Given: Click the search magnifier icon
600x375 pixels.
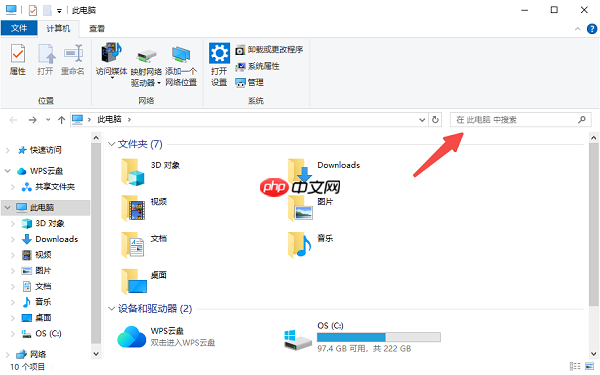Looking at the screenshot, I should (582, 120).
